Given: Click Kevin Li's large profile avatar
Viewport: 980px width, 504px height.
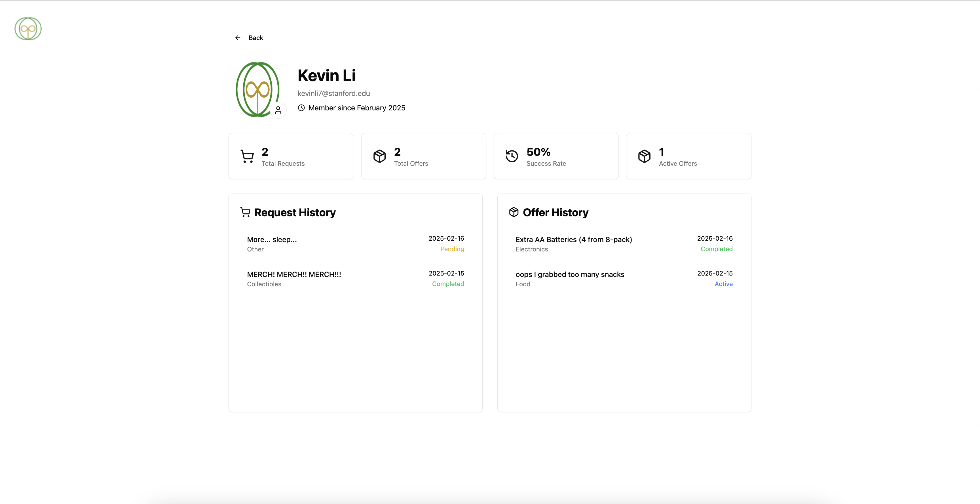Looking at the screenshot, I should 257,89.
